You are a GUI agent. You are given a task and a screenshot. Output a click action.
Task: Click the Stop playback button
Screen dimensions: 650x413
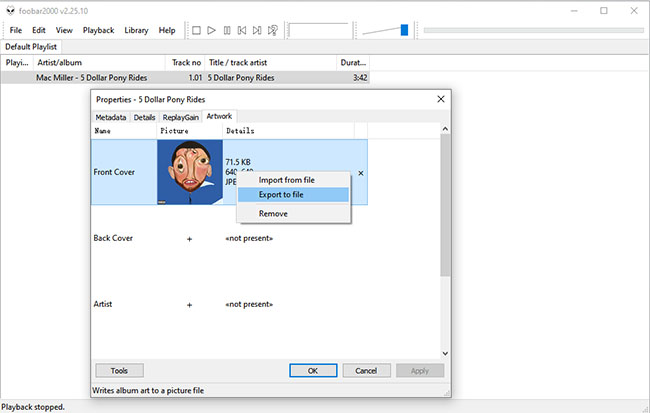[196, 30]
